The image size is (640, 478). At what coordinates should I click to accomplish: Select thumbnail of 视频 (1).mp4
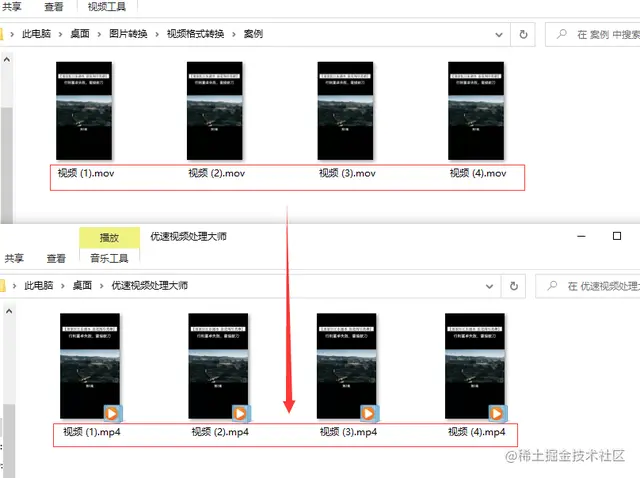[90, 366]
